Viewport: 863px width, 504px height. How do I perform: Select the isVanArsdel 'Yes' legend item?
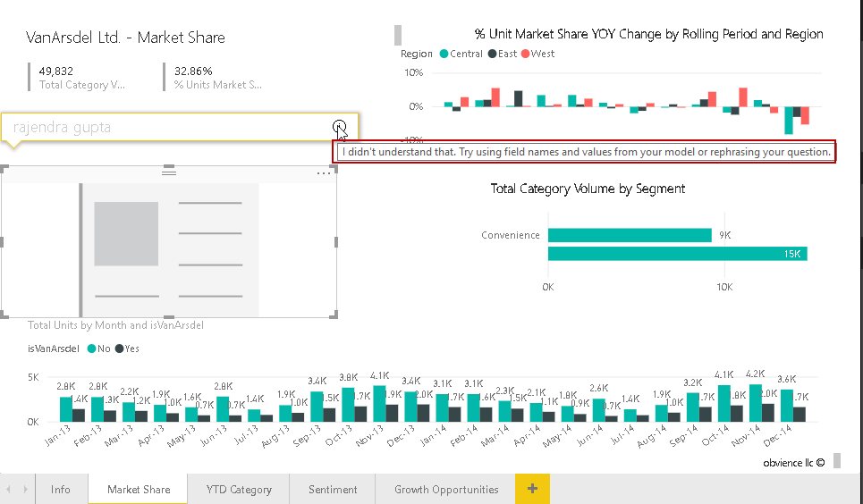click(x=127, y=349)
